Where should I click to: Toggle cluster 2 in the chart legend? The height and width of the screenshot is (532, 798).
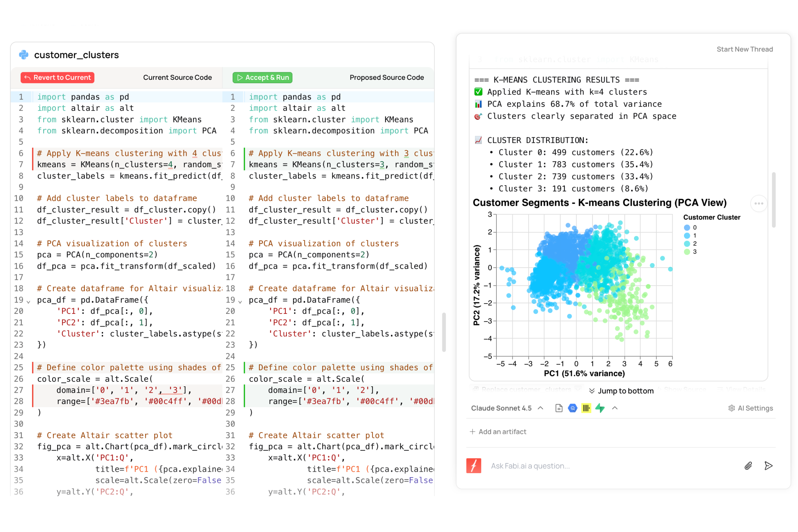(687, 244)
